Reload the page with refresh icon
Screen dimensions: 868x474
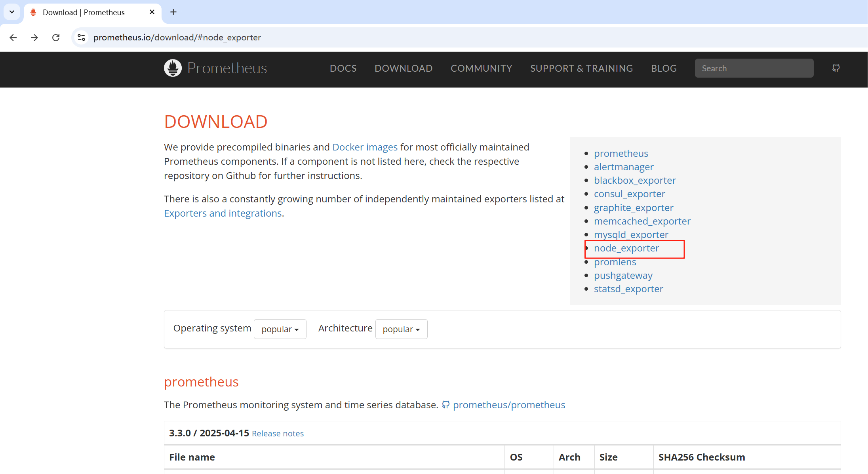pos(56,37)
